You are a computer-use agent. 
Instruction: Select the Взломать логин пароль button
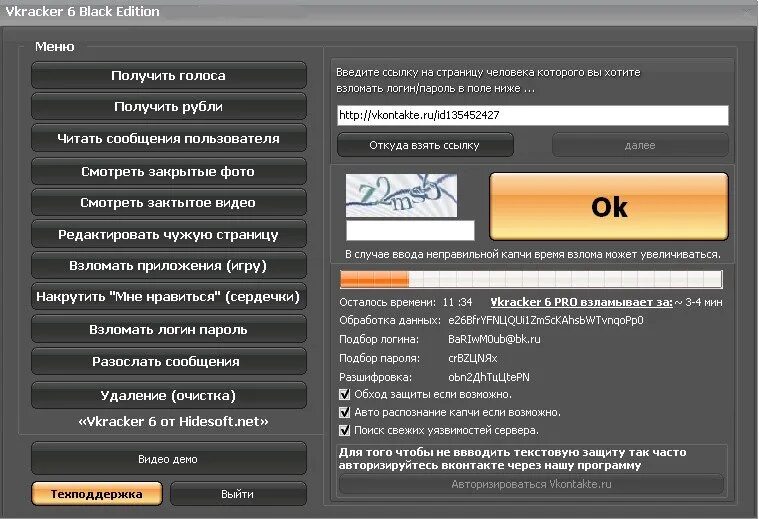coord(168,329)
